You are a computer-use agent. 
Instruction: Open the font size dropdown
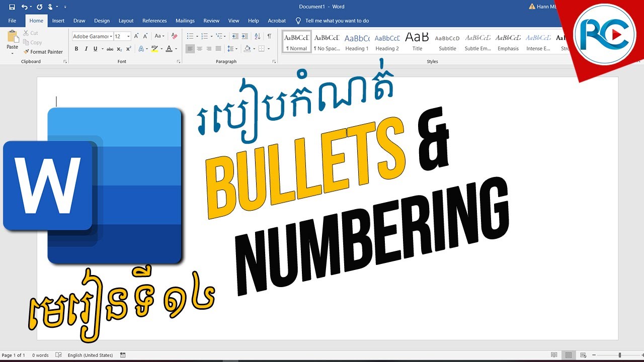[x=128, y=36]
